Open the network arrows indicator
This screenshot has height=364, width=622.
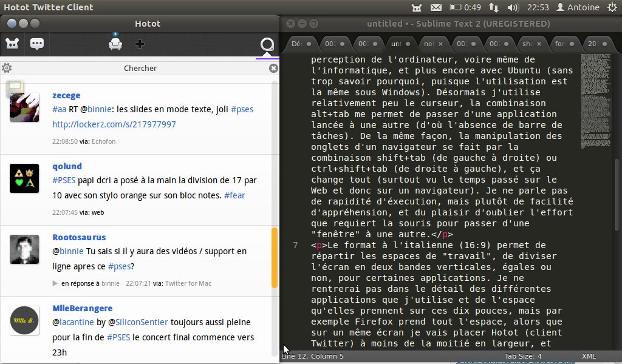point(494,7)
